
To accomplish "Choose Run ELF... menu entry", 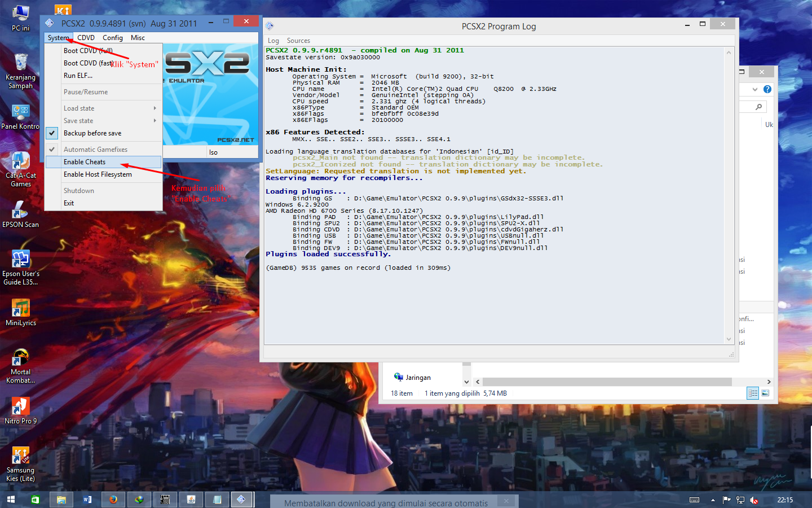I will pos(103,76).
